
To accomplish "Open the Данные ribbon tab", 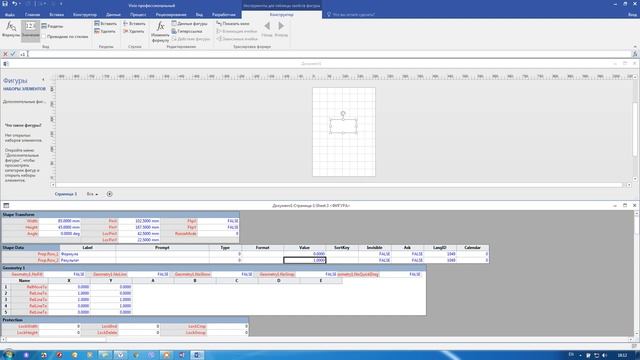I will coord(113,15).
